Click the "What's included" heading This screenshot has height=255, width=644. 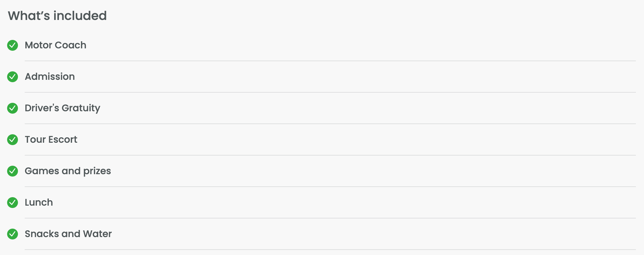click(57, 16)
